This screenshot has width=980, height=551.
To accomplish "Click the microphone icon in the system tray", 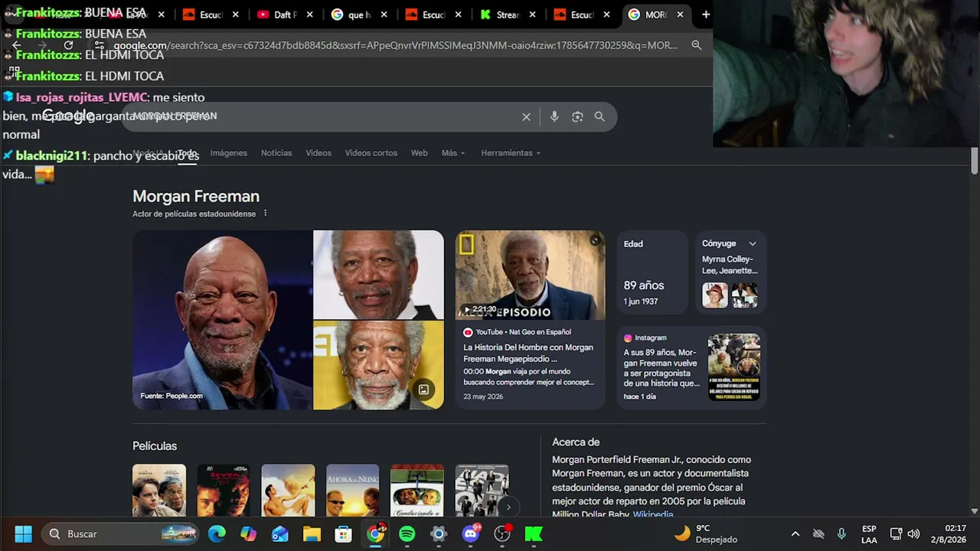I will click(841, 534).
